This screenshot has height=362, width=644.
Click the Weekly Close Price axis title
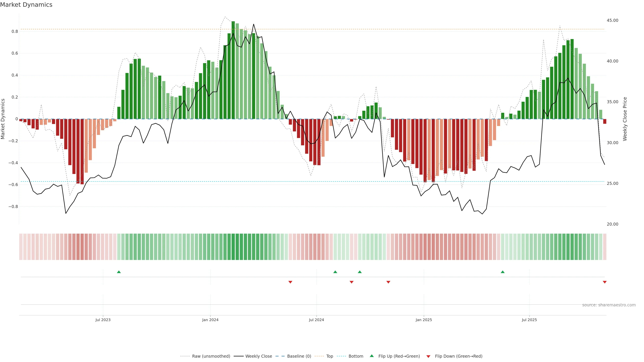tap(625, 119)
